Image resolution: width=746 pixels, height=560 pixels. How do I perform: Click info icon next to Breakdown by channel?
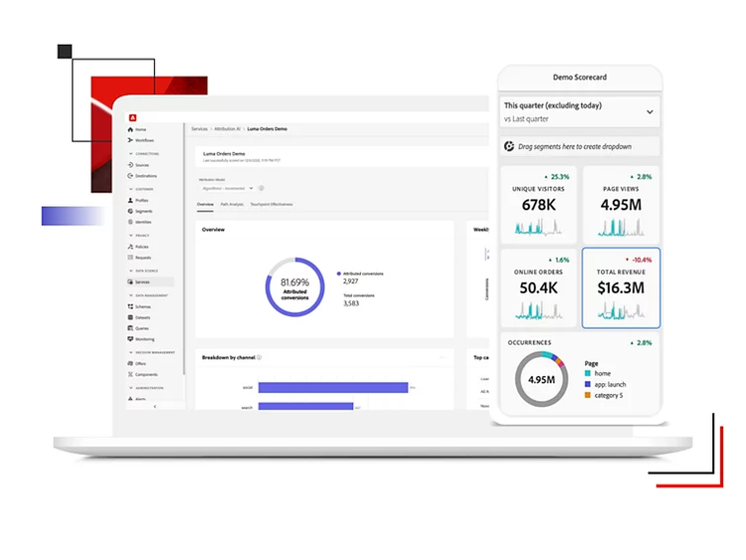[x=261, y=356]
